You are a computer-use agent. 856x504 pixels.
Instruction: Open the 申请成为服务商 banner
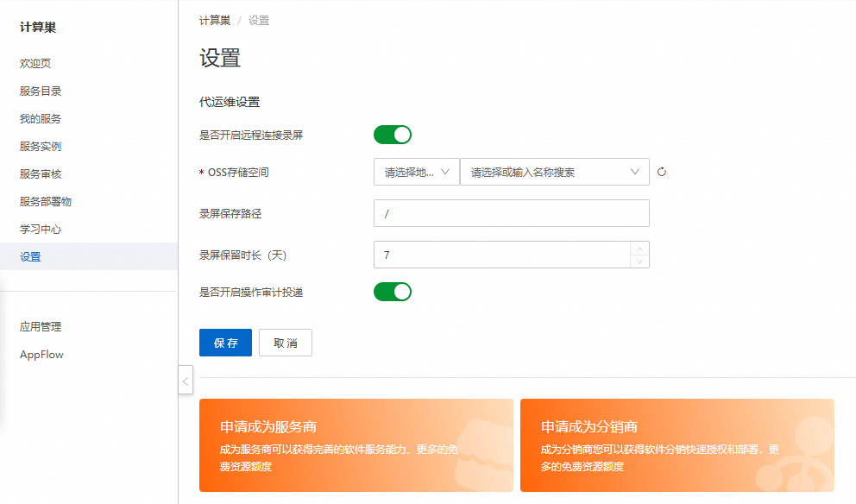[356, 445]
